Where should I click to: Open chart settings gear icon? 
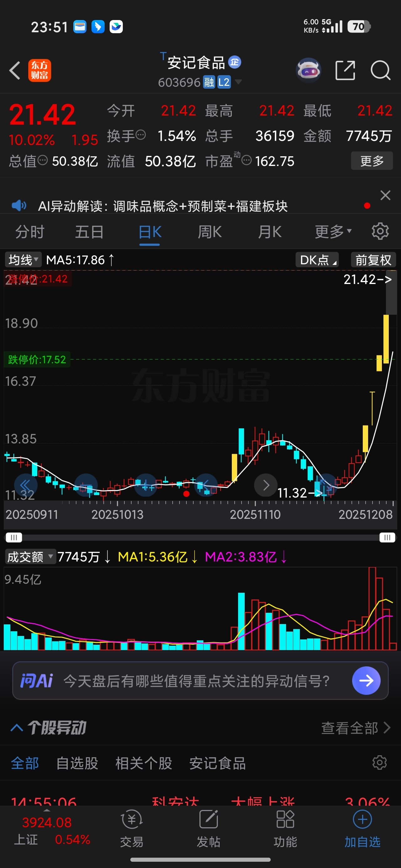(380, 231)
